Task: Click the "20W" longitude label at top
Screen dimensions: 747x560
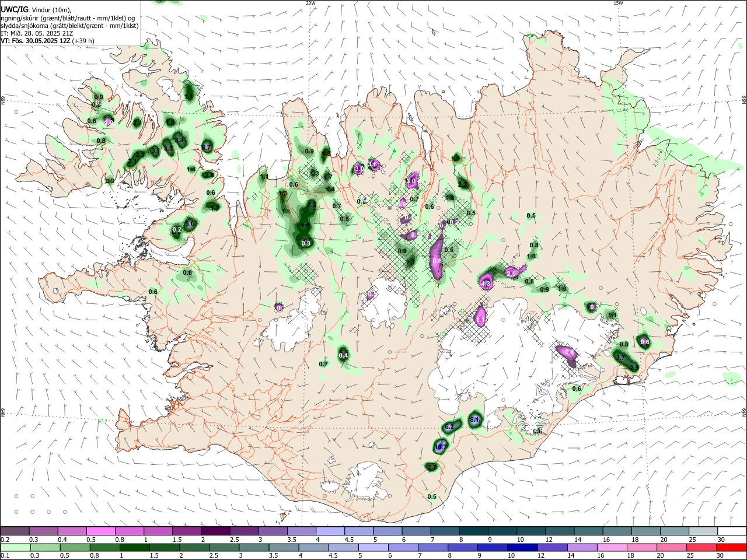Action: 310,3
